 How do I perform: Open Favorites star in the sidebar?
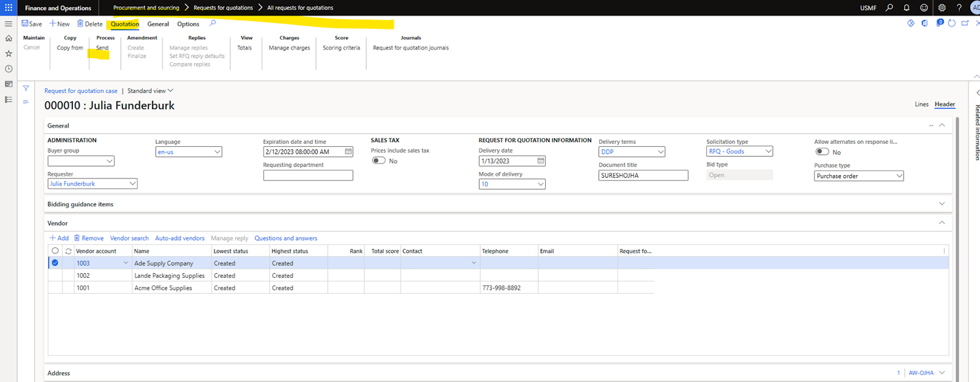(x=9, y=54)
